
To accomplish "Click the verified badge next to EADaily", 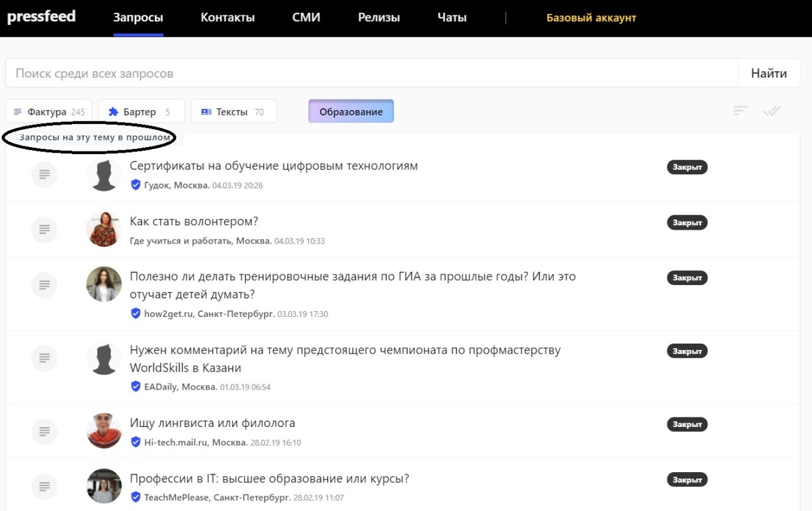I will 135,386.
